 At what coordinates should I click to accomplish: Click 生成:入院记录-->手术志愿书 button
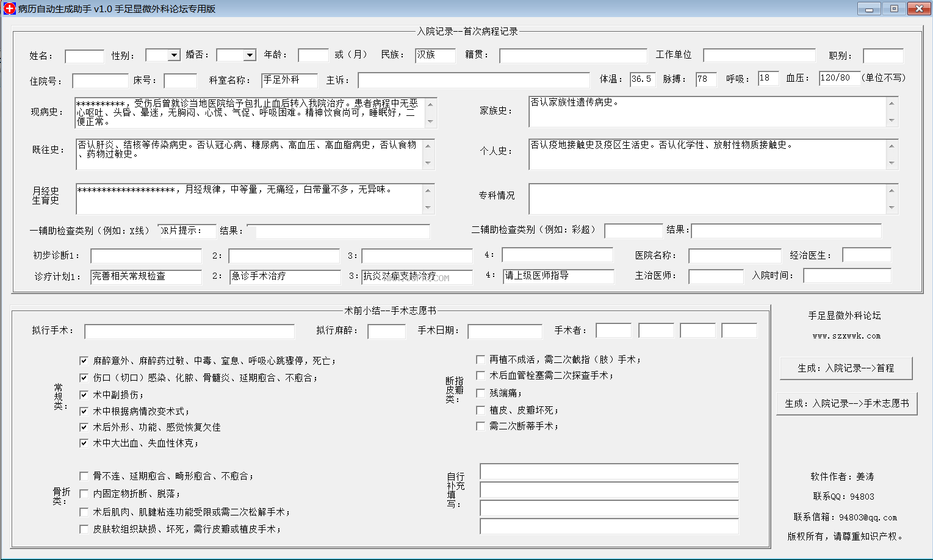pos(847,404)
